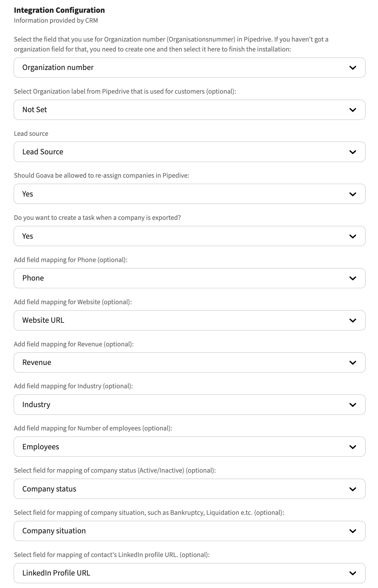Image resolution: width=378 pixels, height=588 pixels.
Task: Open the Phone field mapping dropdown
Action: [x=189, y=278]
